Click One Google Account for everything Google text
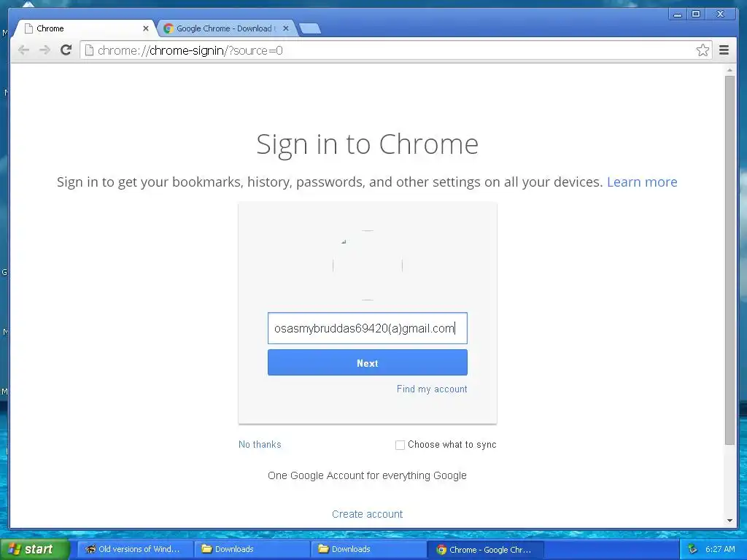The image size is (747, 560). [368, 475]
